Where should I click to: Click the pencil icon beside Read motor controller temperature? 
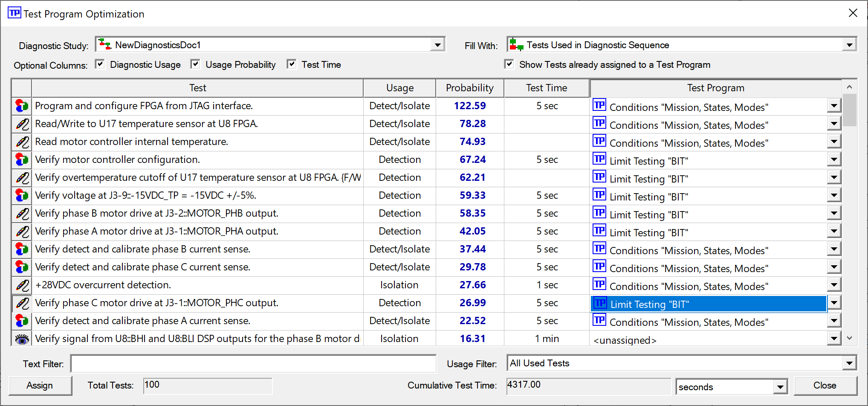[x=22, y=142]
